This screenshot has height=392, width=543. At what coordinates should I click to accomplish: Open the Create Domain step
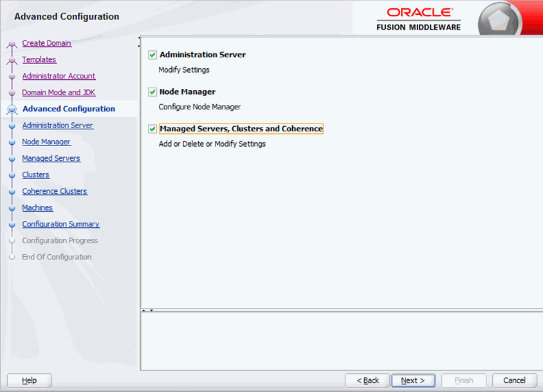tap(46, 42)
